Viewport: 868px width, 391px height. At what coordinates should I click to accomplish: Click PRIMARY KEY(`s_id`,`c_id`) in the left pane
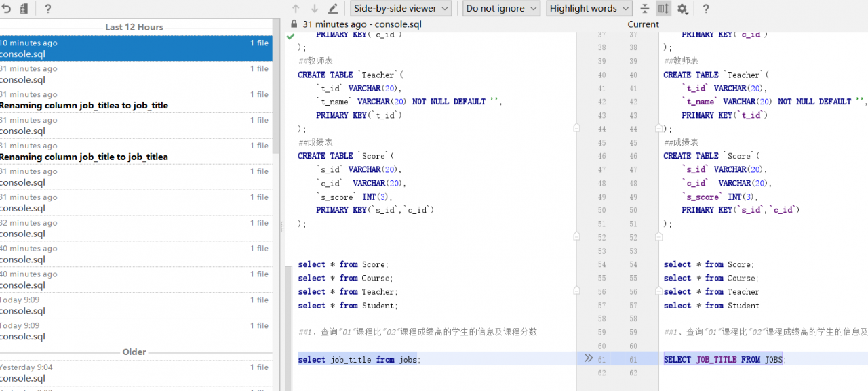375,210
